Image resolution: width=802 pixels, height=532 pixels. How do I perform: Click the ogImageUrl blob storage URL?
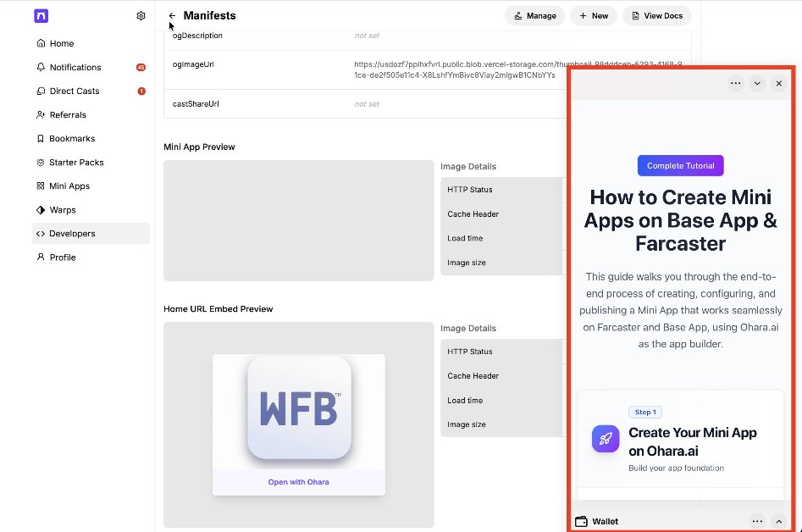[517, 69]
